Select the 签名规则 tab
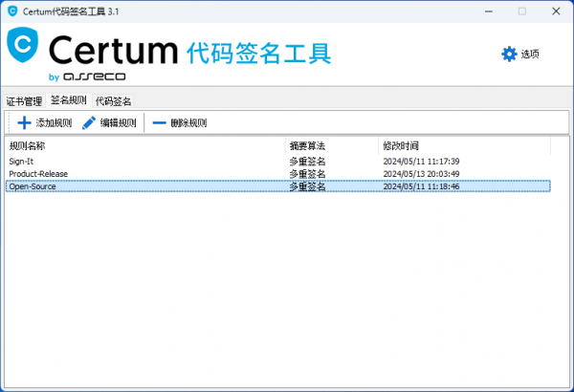The image size is (574, 392). tap(69, 100)
